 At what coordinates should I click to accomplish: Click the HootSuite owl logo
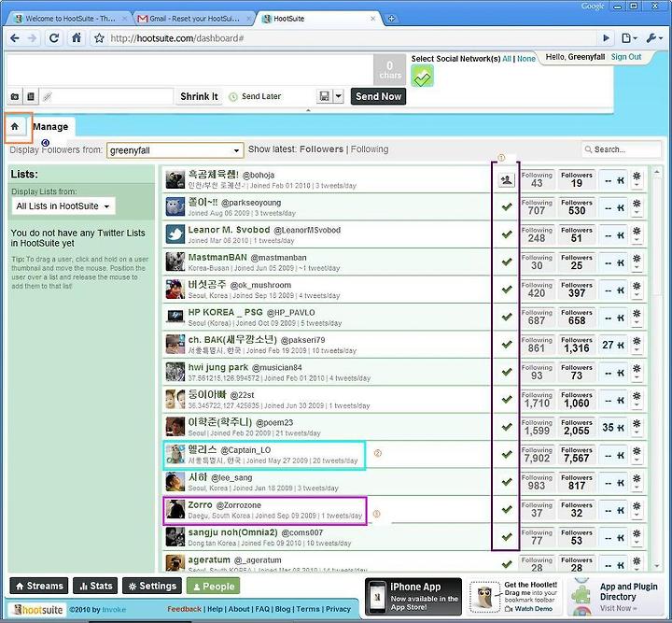point(37,609)
